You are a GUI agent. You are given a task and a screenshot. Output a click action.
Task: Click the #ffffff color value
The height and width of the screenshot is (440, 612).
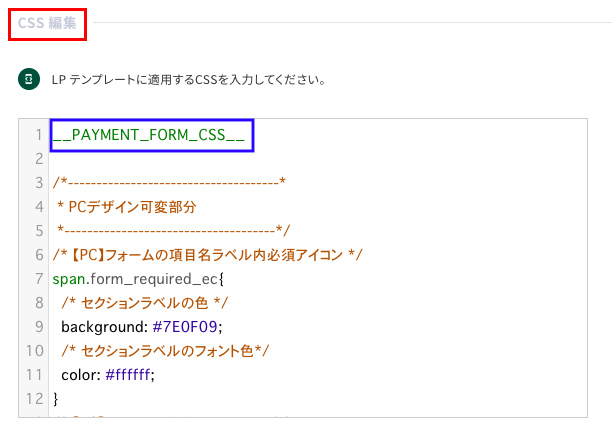(x=130, y=375)
